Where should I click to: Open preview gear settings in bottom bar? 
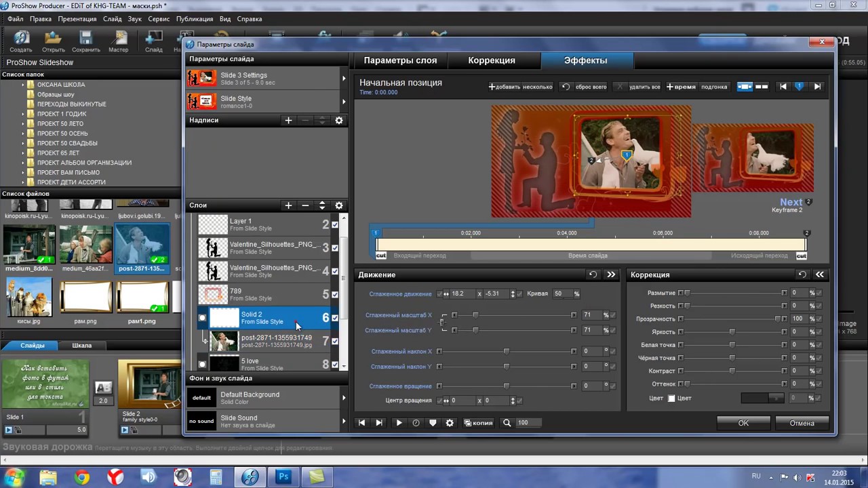point(450,422)
